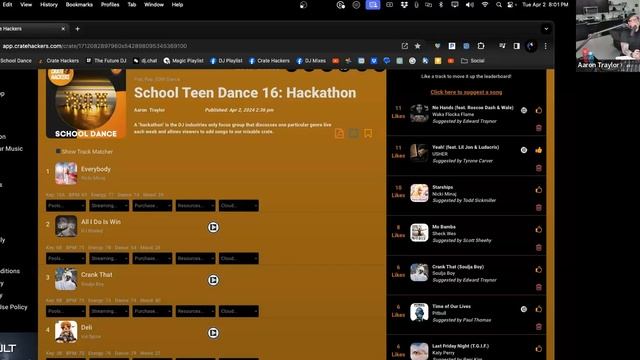The image size is (640, 360).
Task: Open the Bluetooth menu bar icon
Action: [x=441, y=5]
